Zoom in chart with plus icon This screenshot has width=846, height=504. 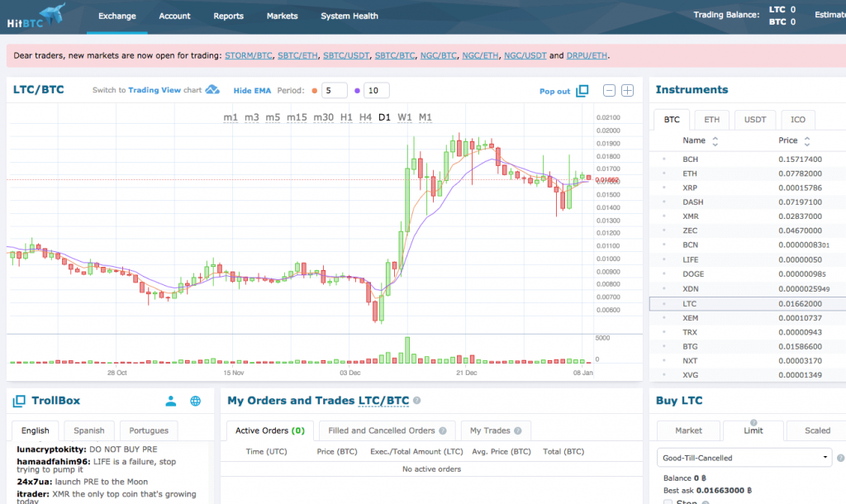coord(627,91)
